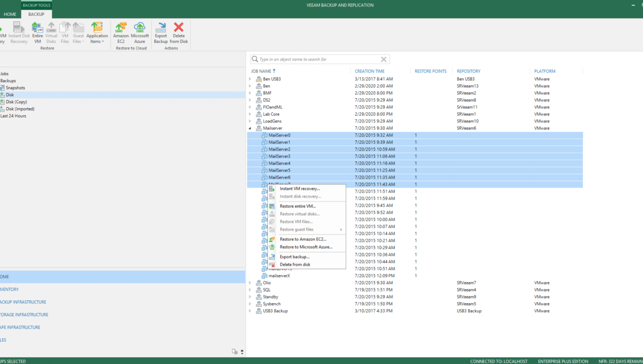643x364 pixels.
Task: Click the SRVeeam13 repository cell
Action: point(468,86)
